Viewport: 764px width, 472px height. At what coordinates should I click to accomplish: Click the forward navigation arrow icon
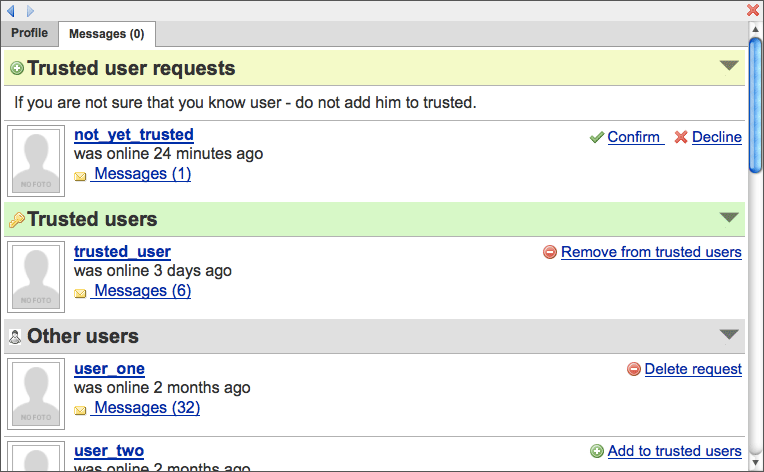(x=30, y=11)
